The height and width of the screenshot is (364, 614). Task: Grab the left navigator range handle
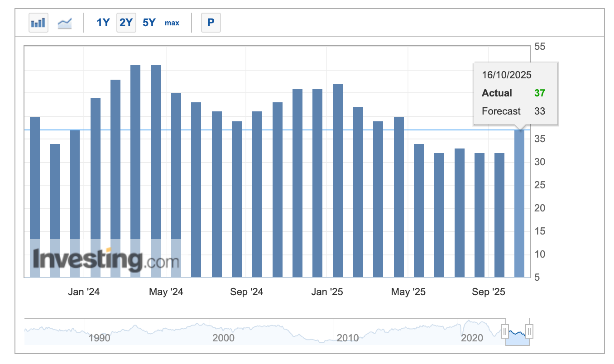pos(505,332)
